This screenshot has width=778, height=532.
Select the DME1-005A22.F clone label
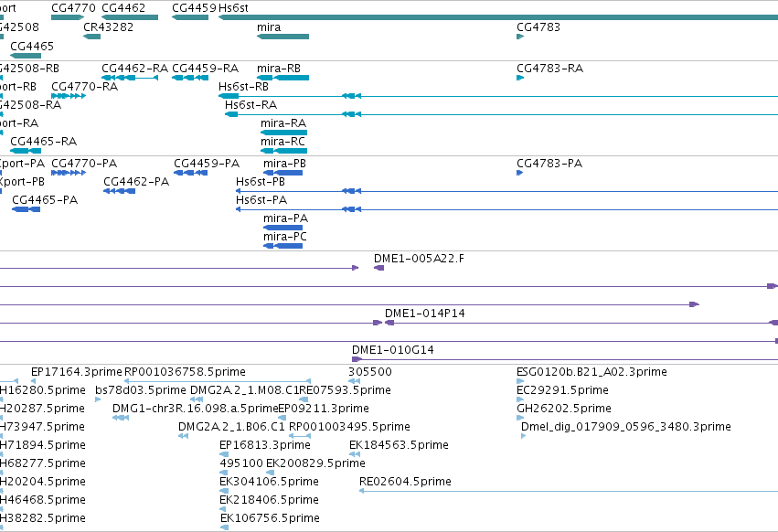(x=420, y=259)
